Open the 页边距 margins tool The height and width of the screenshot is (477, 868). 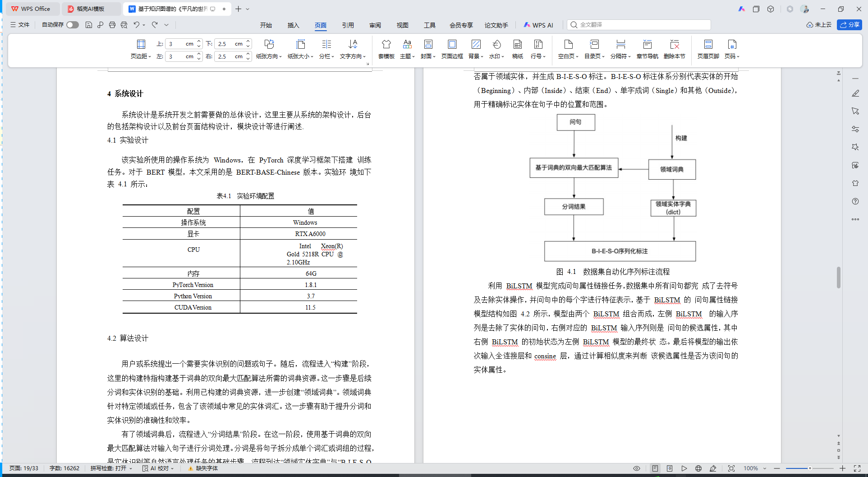[x=141, y=49]
